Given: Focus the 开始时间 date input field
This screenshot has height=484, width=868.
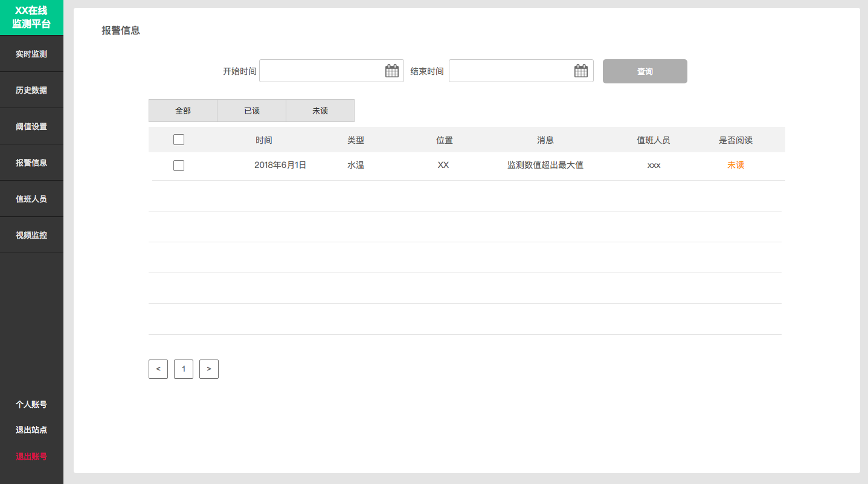Looking at the screenshot, I should point(332,71).
